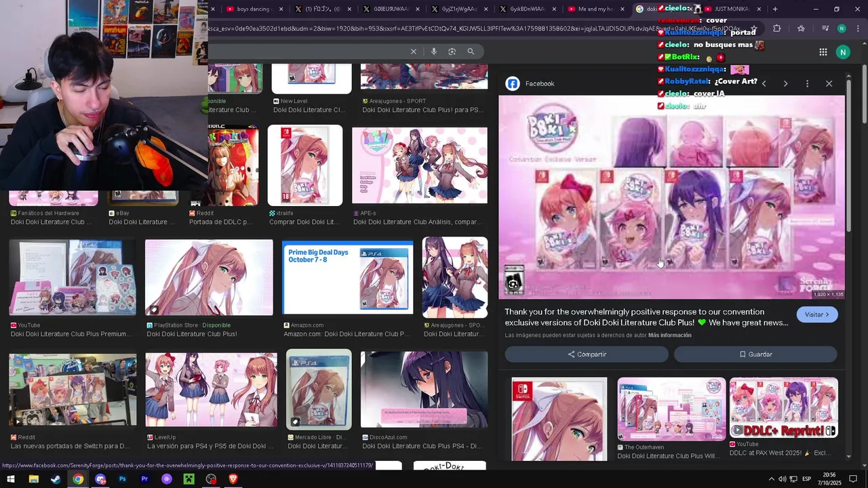868x488 pixels.
Task: Click the 'Amazon.com: Doki Doki Literature Club P...' caption
Action: (347, 334)
